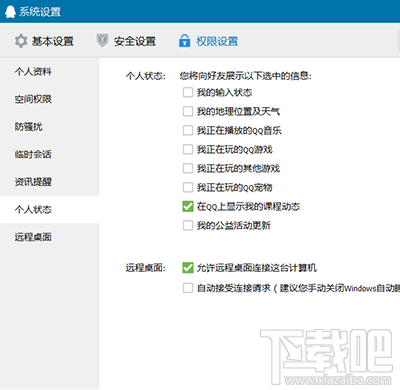Enable 我的公益活动更新 checkbox
Image resolution: width=400 pixels, height=390 pixels.
pos(188,225)
